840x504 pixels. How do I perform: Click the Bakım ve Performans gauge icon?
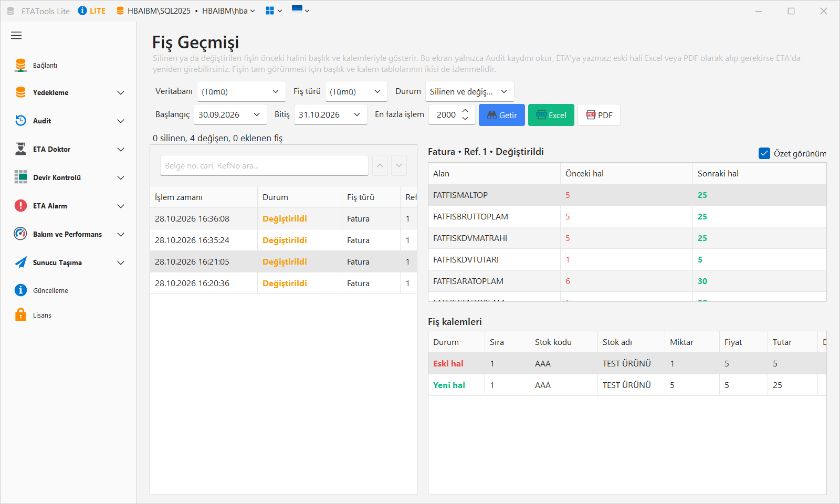(20, 234)
